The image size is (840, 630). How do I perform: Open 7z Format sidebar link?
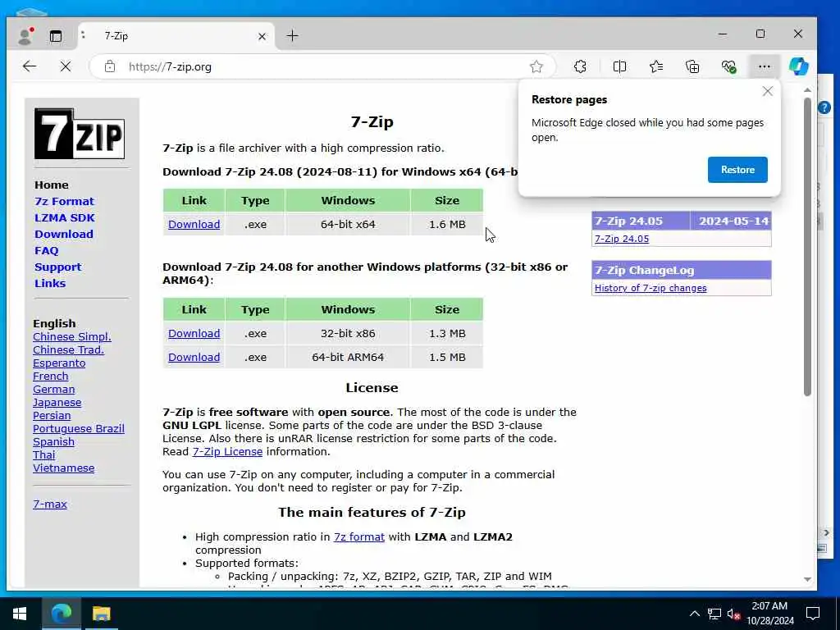[64, 202]
